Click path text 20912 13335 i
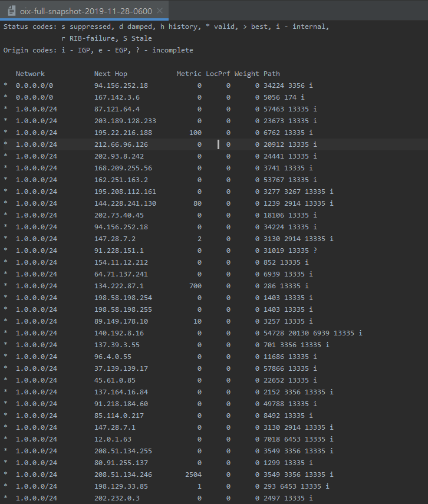This screenshot has width=428, height=504. (x=290, y=144)
